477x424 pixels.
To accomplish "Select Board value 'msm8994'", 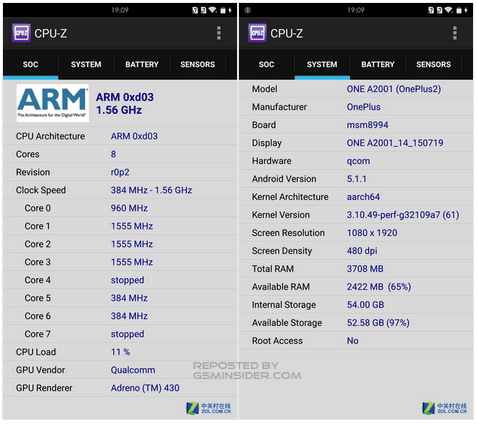I will pyautogui.click(x=367, y=125).
